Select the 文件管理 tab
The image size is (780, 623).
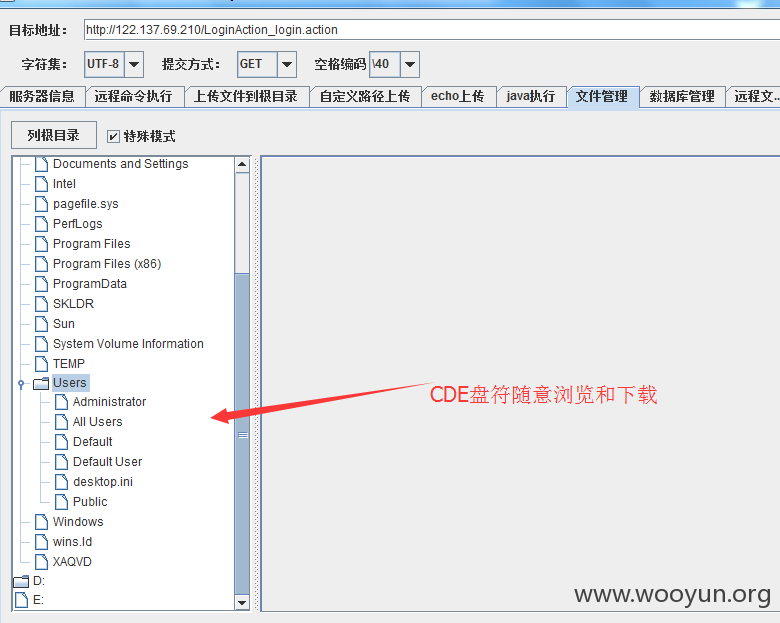[602, 96]
